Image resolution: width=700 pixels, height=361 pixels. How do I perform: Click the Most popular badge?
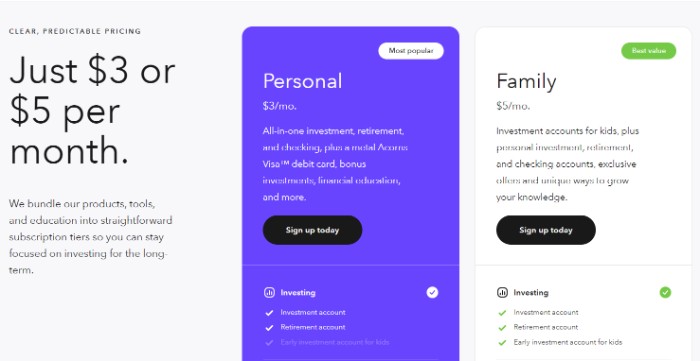pos(411,51)
